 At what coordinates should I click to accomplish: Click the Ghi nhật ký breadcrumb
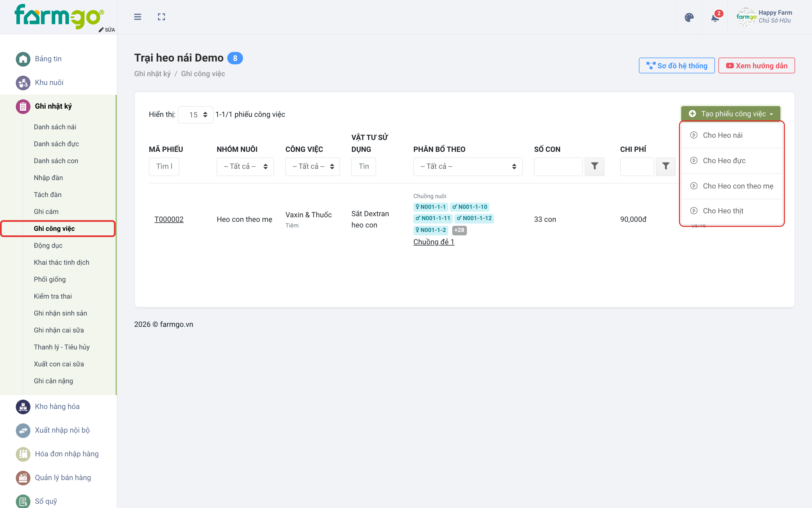click(x=152, y=74)
